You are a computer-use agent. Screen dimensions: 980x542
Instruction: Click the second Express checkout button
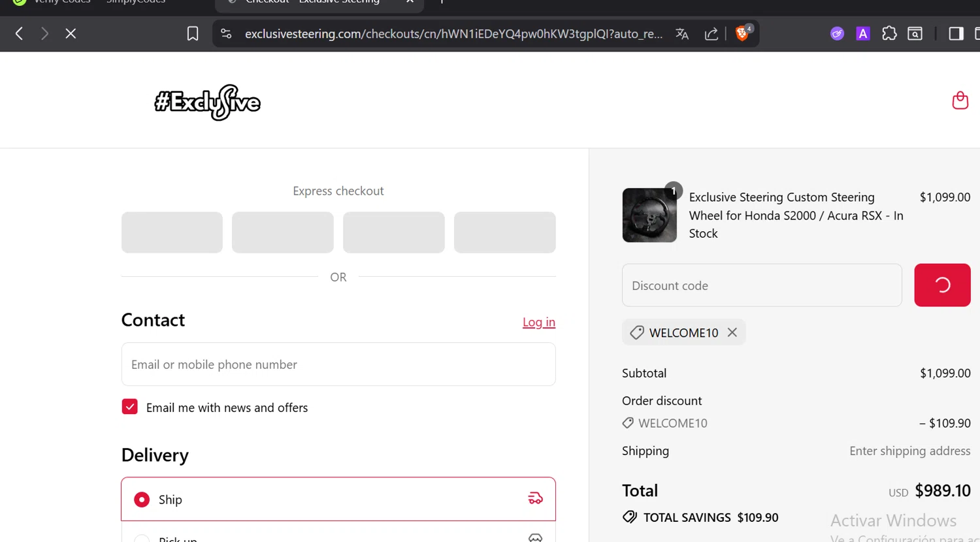tap(283, 232)
